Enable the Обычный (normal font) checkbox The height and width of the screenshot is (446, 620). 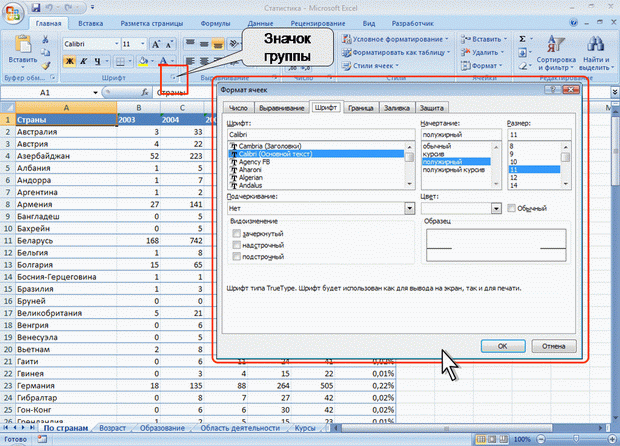(512, 208)
